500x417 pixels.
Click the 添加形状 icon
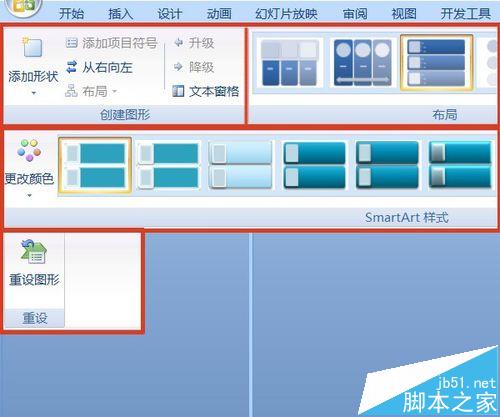pos(32,47)
